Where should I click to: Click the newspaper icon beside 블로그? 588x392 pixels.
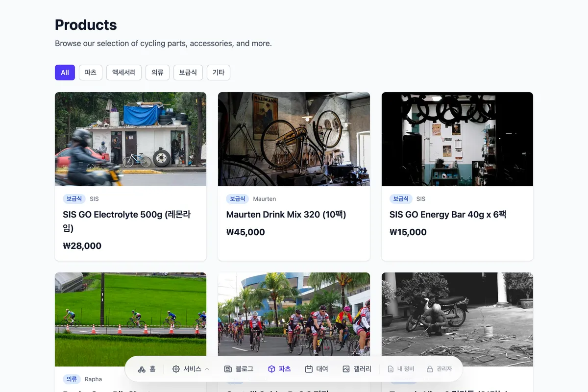point(228,369)
